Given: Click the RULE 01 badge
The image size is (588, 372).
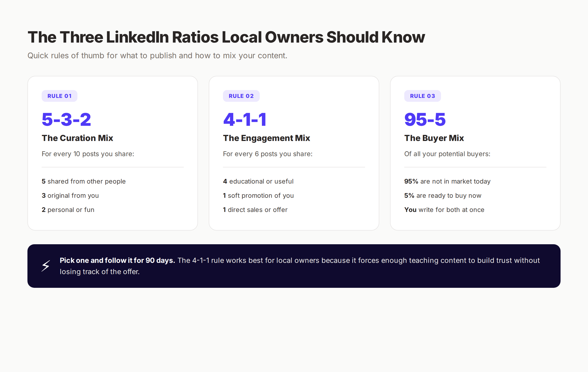Looking at the screenshot, I should point(60,96).
